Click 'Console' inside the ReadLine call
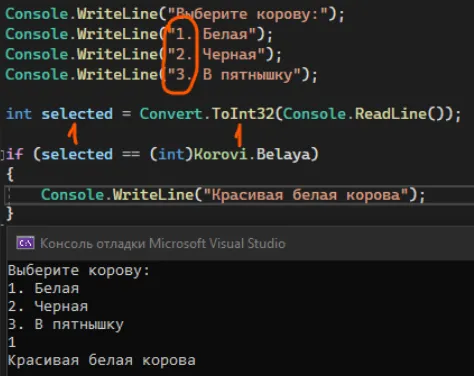 point(315,114)
